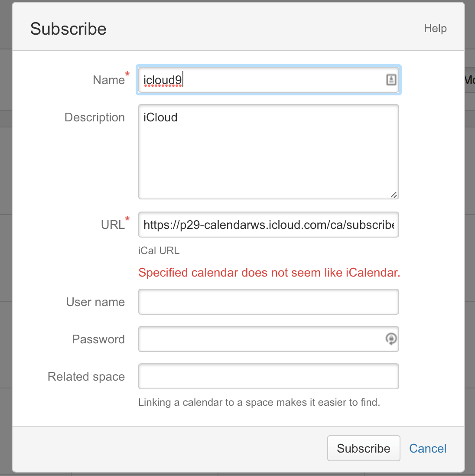Focus the Password input field
Viewport: 475px width, 476px height.
(x=260, y=339)
